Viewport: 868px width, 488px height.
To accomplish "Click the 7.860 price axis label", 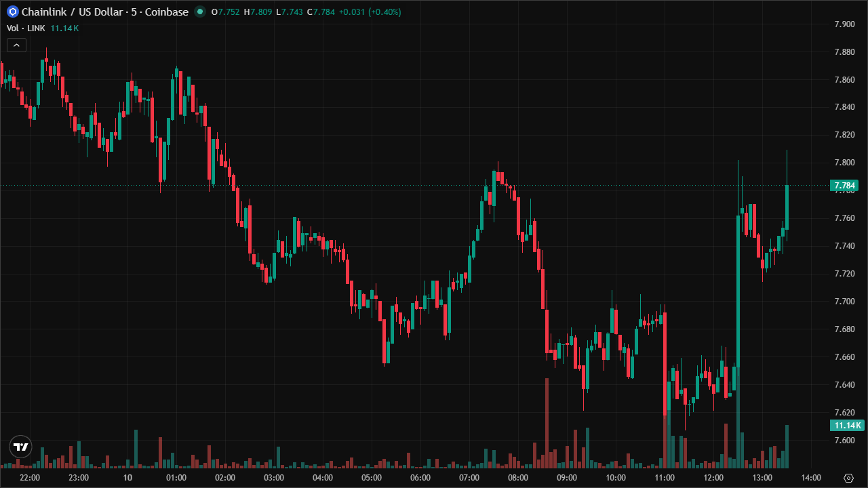I will click(x=844, y=80).
